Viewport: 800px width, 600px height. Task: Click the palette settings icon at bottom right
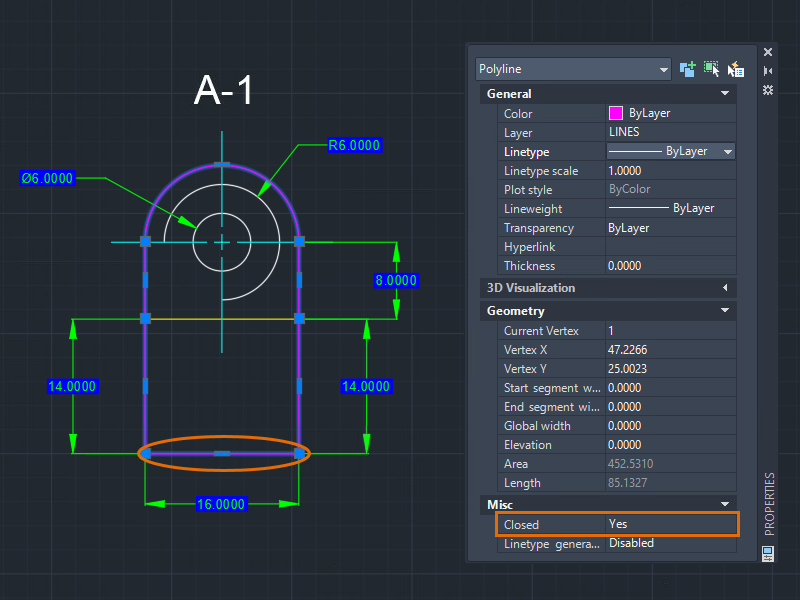[768, 553]
